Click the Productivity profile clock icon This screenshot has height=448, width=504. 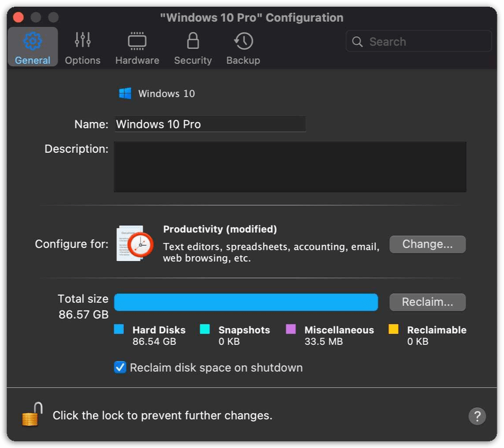[x=134, y=244]
